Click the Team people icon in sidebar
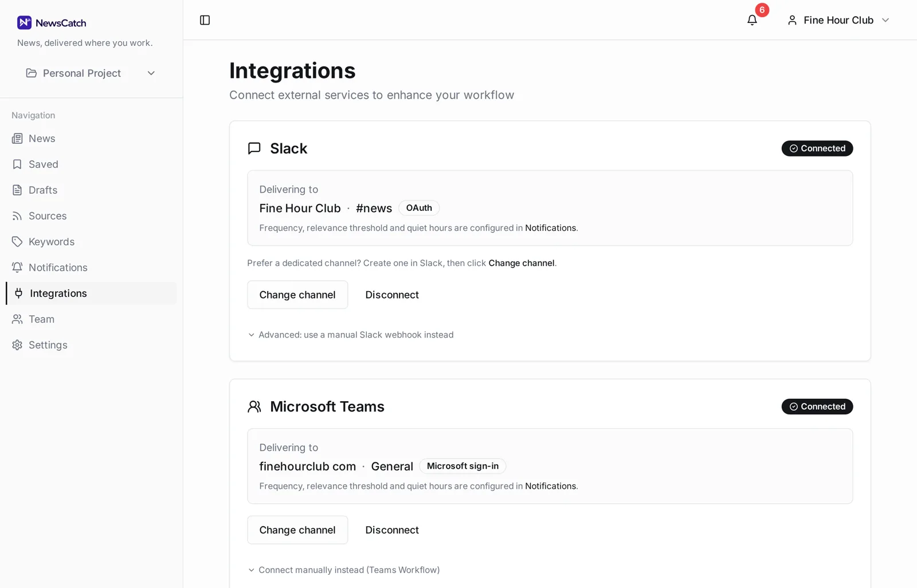This screenshot has width=917, height=588. click(17, 319)
